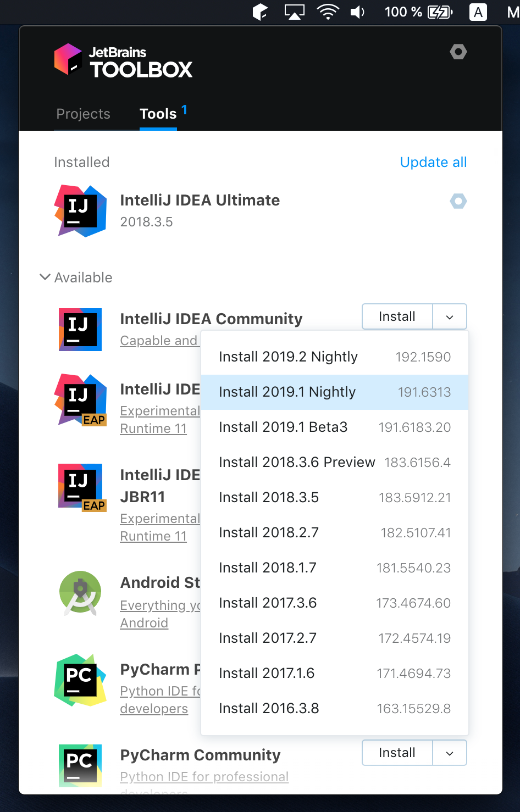Click the 'JBR11' title text
Screen dimensions: 520x812
click(x=143, y=497)
